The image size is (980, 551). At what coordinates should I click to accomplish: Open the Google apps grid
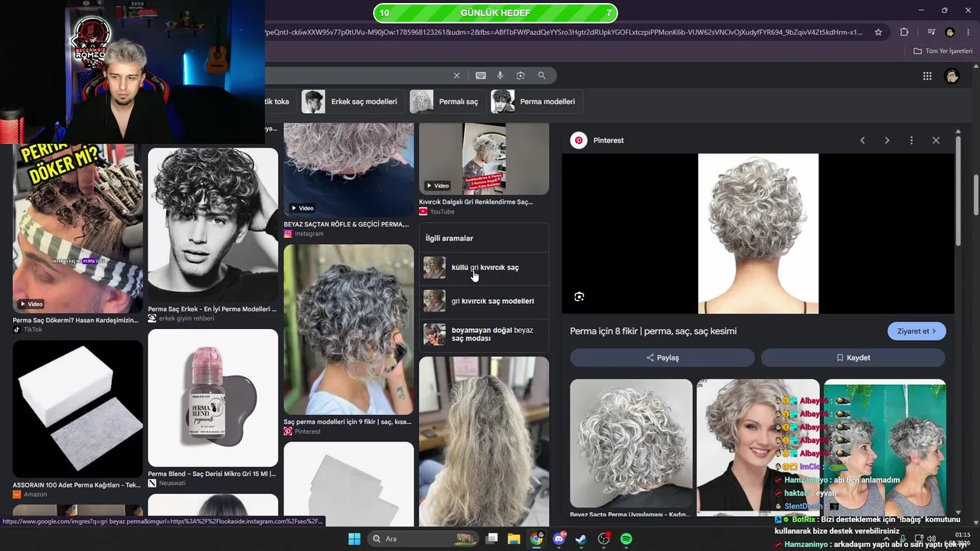tap(927, 76)
